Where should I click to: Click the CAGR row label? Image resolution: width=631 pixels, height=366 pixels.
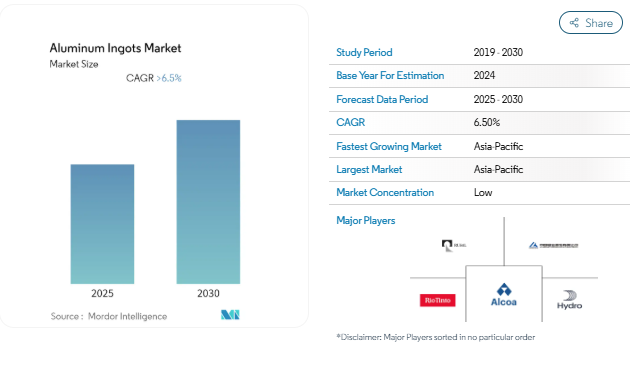[x=351, y=122]
